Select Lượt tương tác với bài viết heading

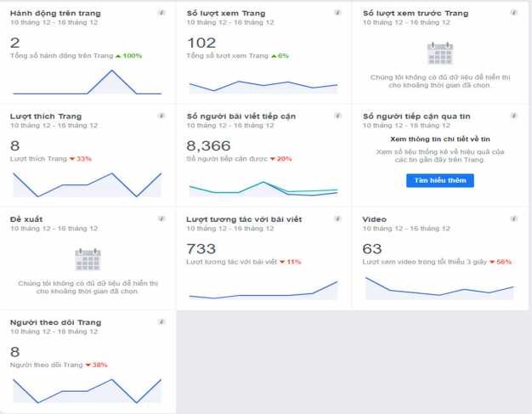pyautogui.click(x=244, y=219)
